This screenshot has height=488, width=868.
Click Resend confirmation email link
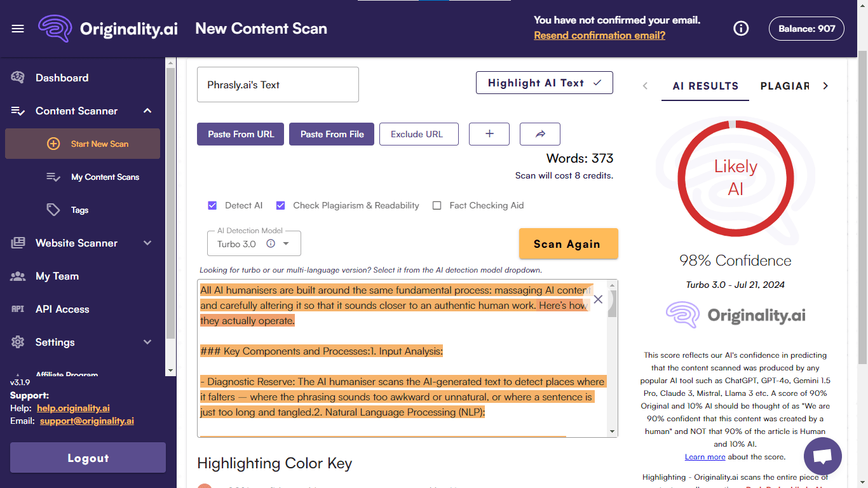click(x=599, y=36)
